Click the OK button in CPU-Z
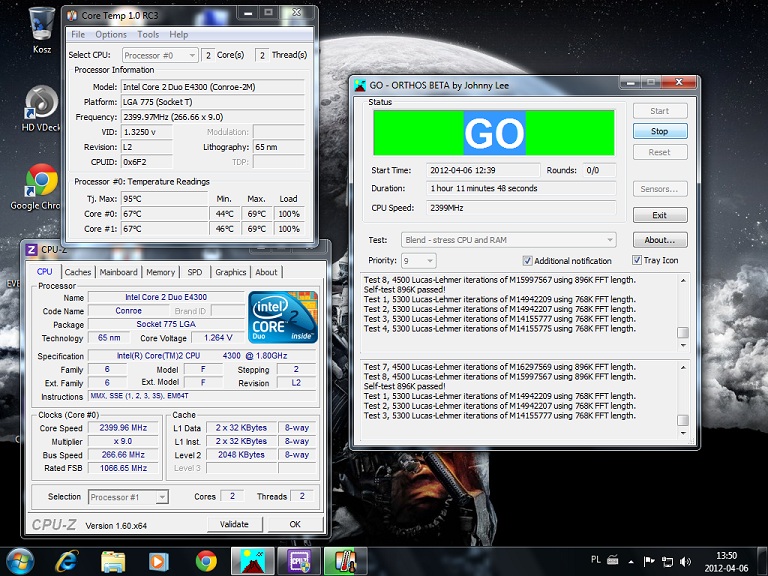Screen dimensions: 768x576 coord(295,524)
